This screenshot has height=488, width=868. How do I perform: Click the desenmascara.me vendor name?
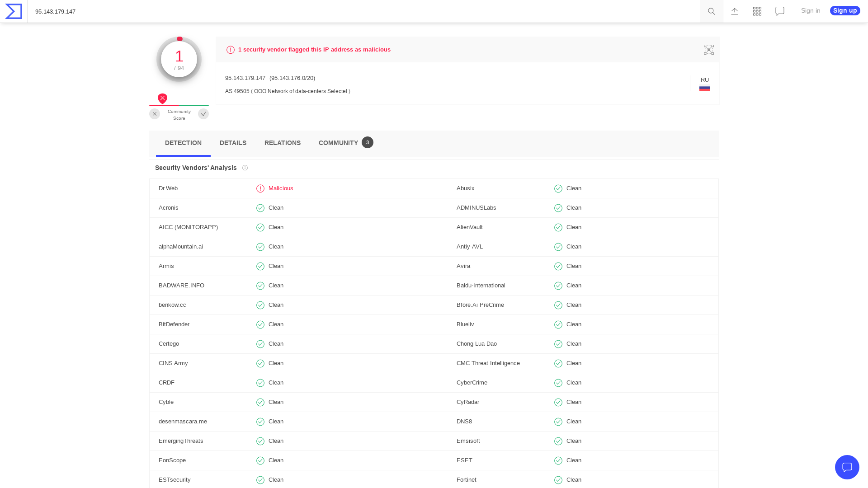tap(183, 422)
